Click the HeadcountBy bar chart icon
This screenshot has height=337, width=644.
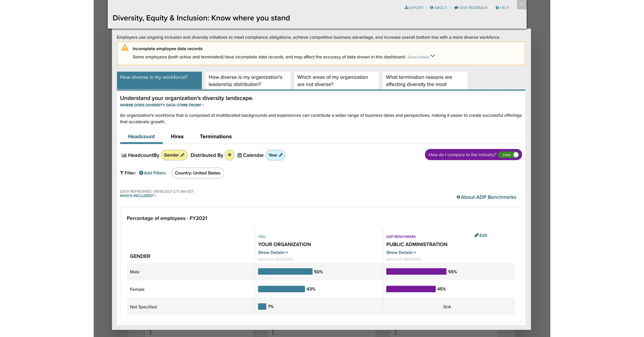point(124,155)
